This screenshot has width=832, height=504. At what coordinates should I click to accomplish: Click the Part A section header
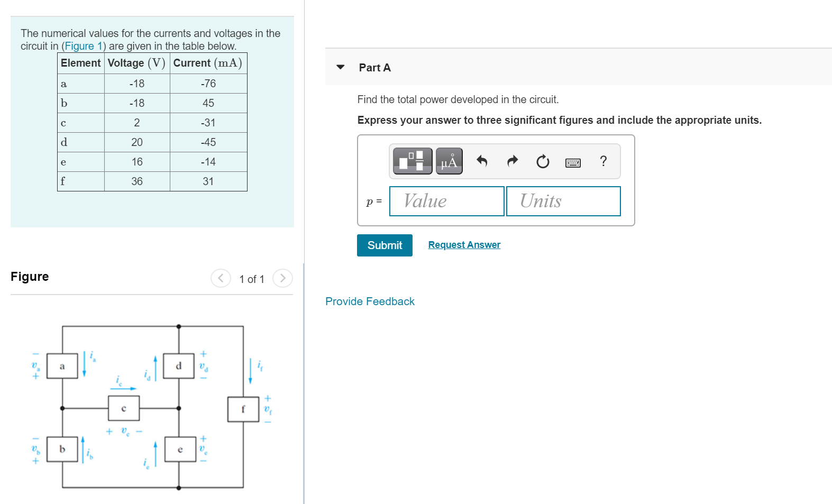click(374, 68)
